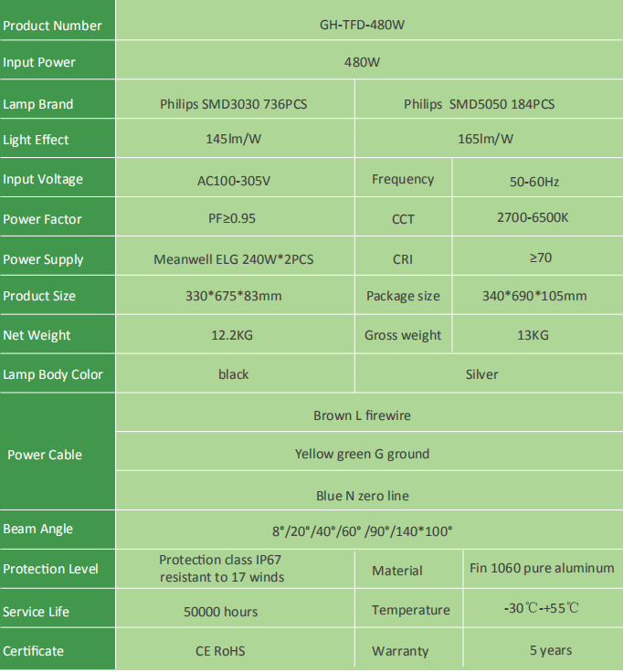Click the Input Power label
Viewport: 623px width, 672px height.
pyautogui.click(x=39, y=63)
